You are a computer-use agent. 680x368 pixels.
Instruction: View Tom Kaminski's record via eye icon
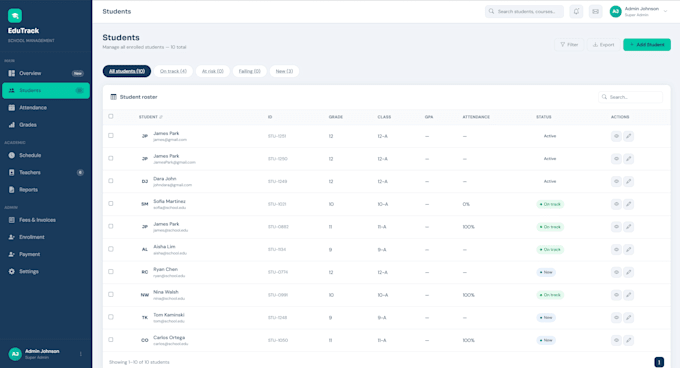[616, 317]
